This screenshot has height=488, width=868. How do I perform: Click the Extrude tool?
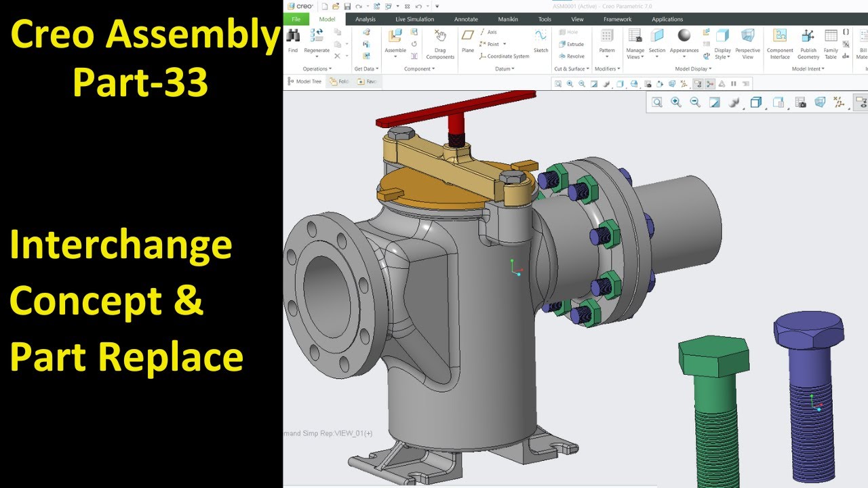click(x=571, y=44)
